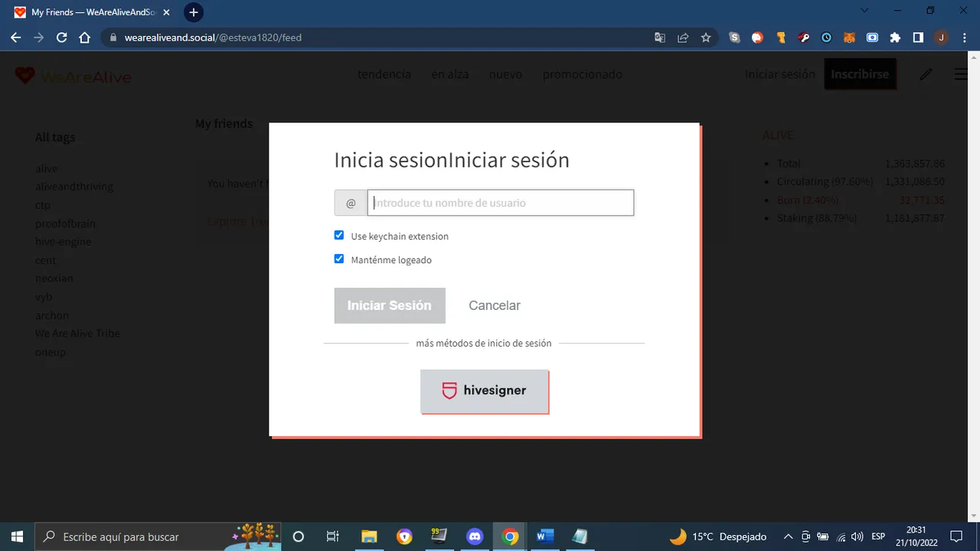Select the cent tag
980x551 pixels.
(x=46, y=260)
